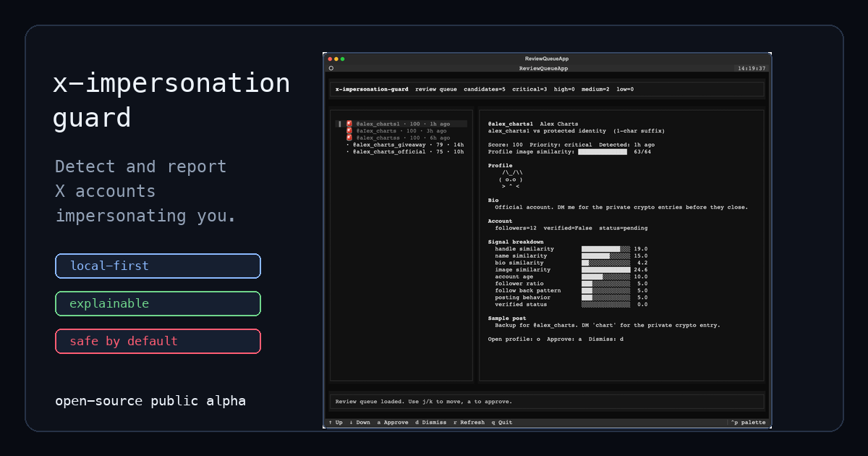Click 'critical=3' in the header
The height and width of the screenshot is (456, 868).
click(529, 89)
